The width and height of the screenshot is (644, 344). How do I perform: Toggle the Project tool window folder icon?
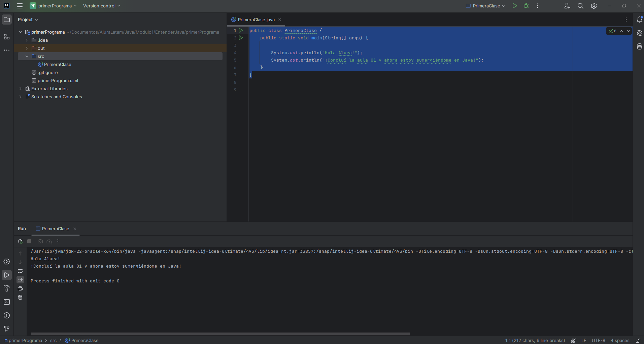click(x=7, y=20)
